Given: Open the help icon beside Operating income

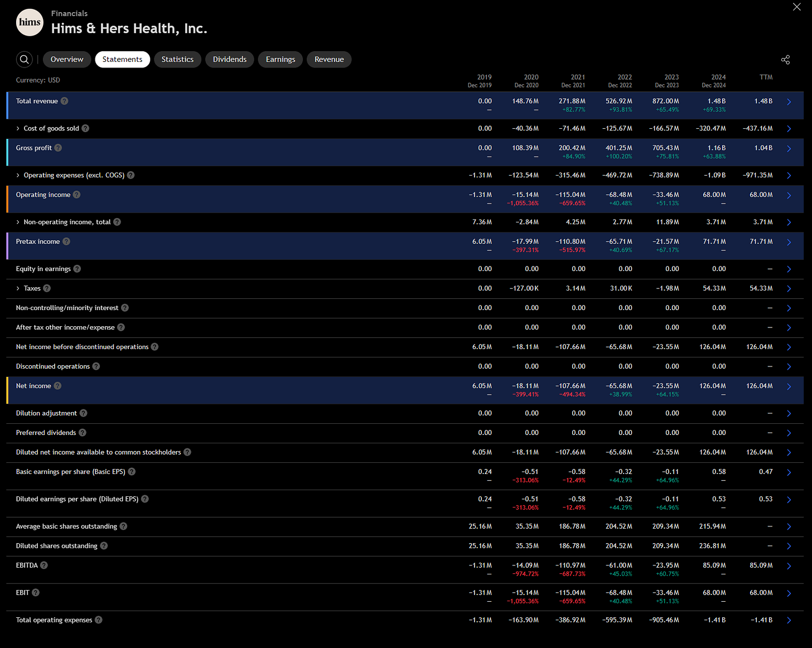Looking at the screenshot, I should point(76,195).
